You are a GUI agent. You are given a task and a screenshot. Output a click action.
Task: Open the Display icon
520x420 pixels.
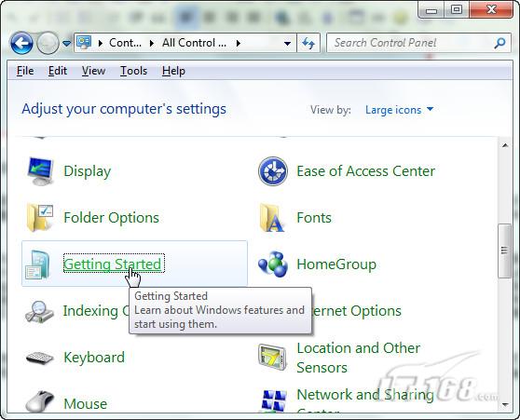(x=40, y=171)
